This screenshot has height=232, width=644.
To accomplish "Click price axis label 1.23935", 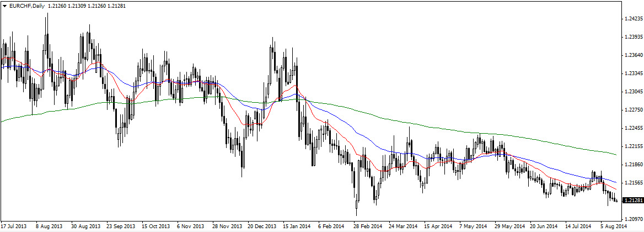I will click(x=632, y=37).
